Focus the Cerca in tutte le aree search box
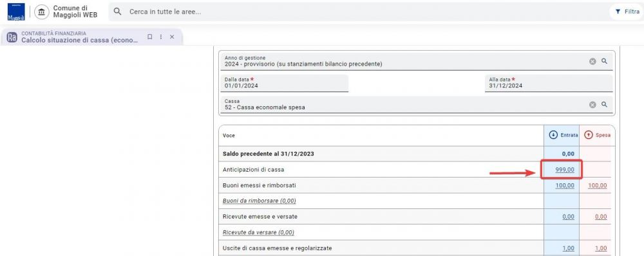This screenshot has width=644, height=256. 357,12
